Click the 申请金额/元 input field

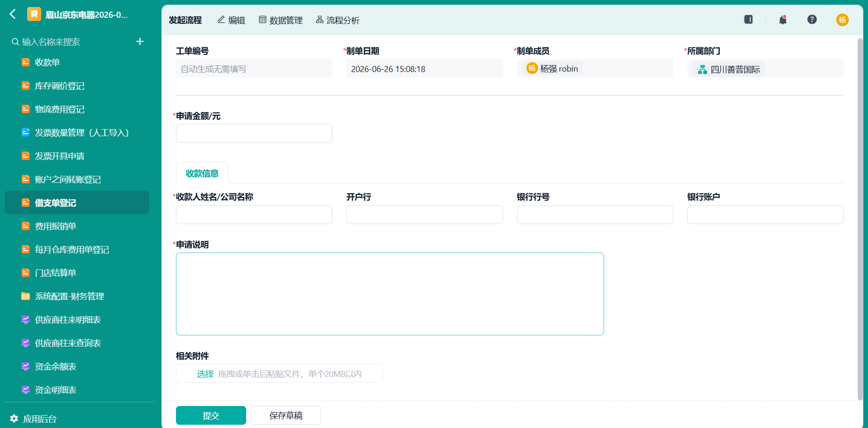tap(254, 133)
